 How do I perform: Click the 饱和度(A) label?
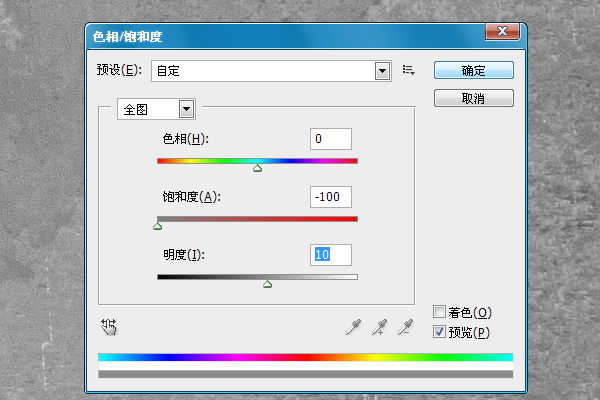pos(192,197)
